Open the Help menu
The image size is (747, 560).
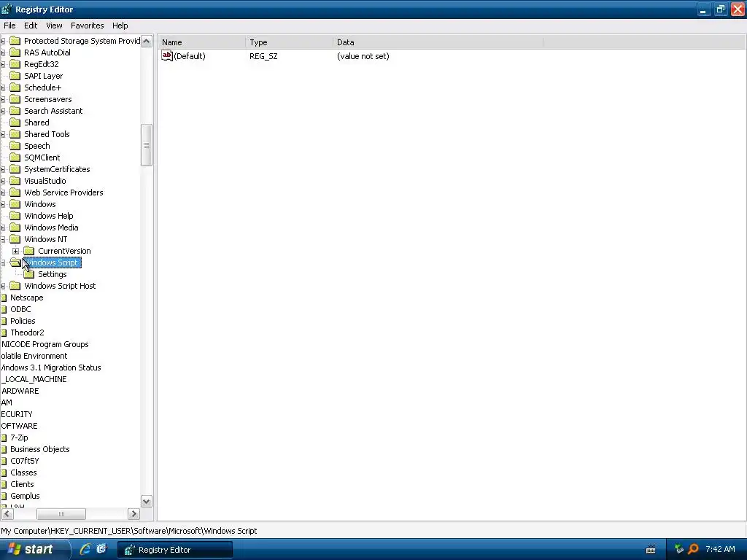coord(120,26)
